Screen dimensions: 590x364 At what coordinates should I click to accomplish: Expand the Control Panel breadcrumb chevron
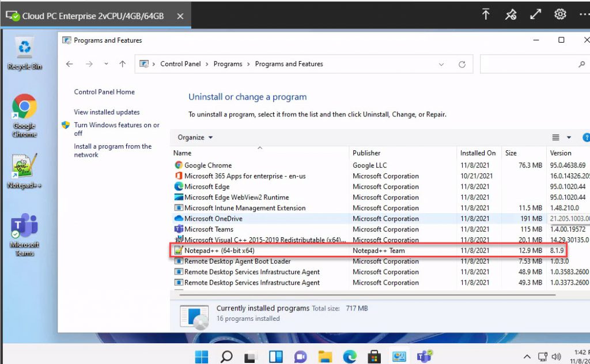pos(207,65)
